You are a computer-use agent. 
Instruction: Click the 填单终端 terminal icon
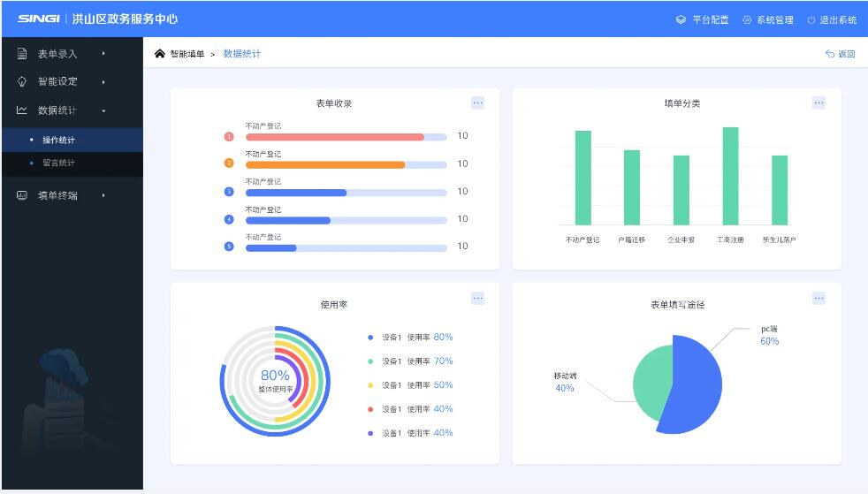(22, 194)
